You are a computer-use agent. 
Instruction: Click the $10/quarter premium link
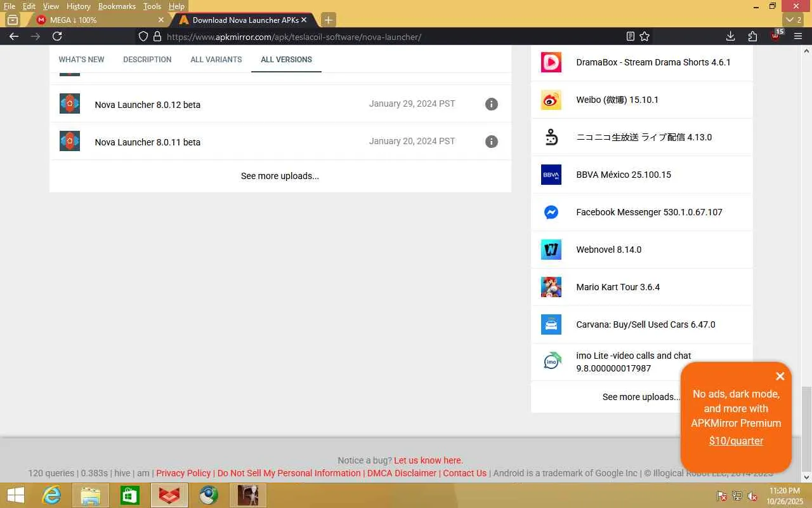click(736, 441)
